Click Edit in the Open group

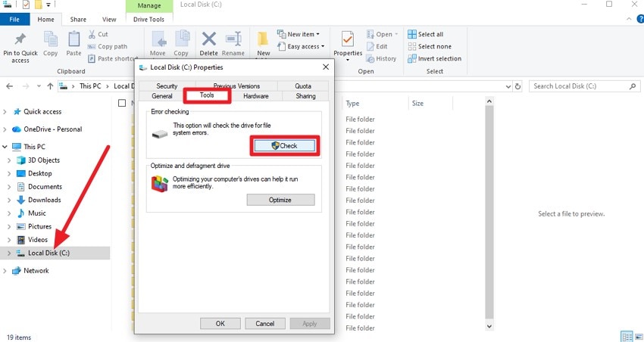tap(377, 46)
